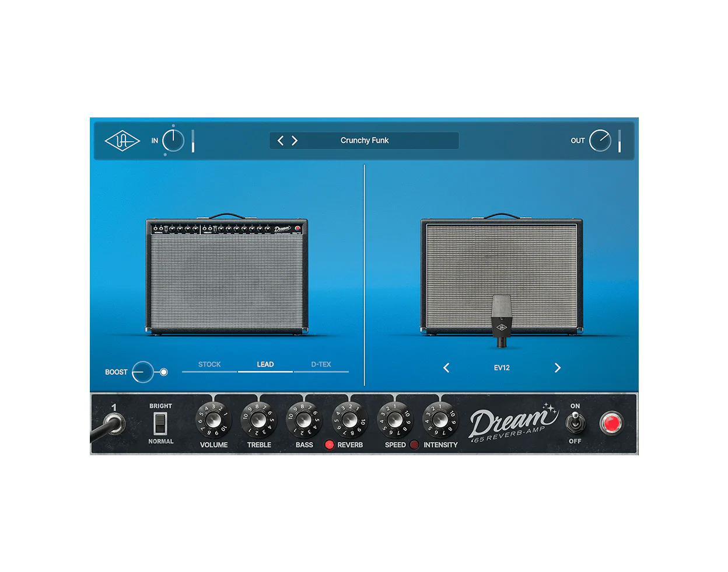Switch to the D-TEX mode
The image size is (728, 572).
(320, 364)
